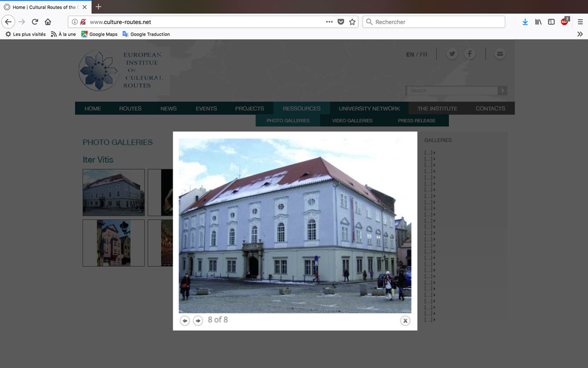Focus the Rechercher search box
Viewport: 588px width, 368px height.
point(434,22)
